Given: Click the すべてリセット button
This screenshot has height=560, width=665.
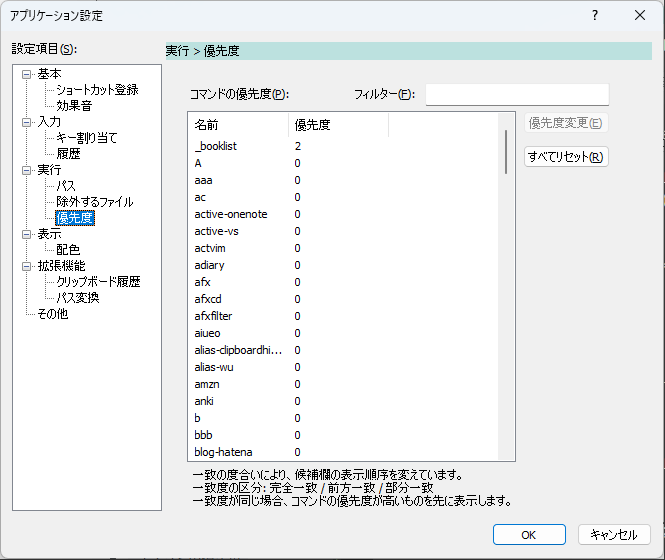Looking at the screenshot, I should click(566, 157).
